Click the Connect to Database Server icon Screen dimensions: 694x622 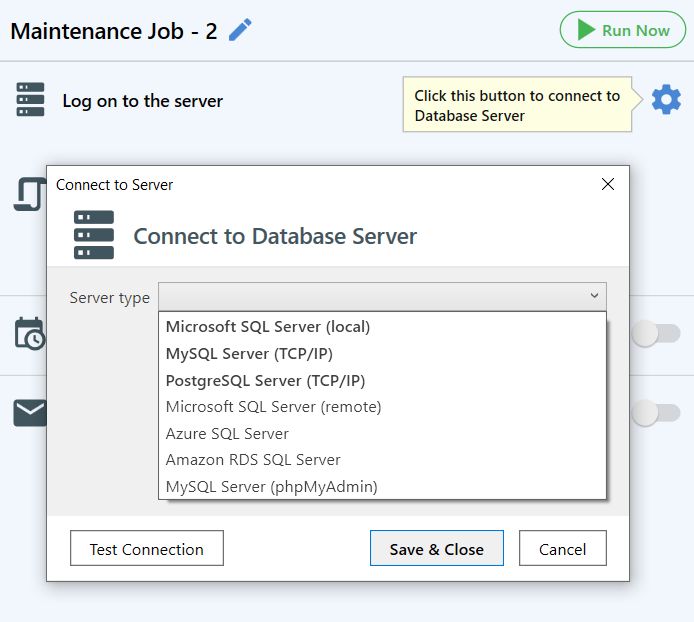94,235
